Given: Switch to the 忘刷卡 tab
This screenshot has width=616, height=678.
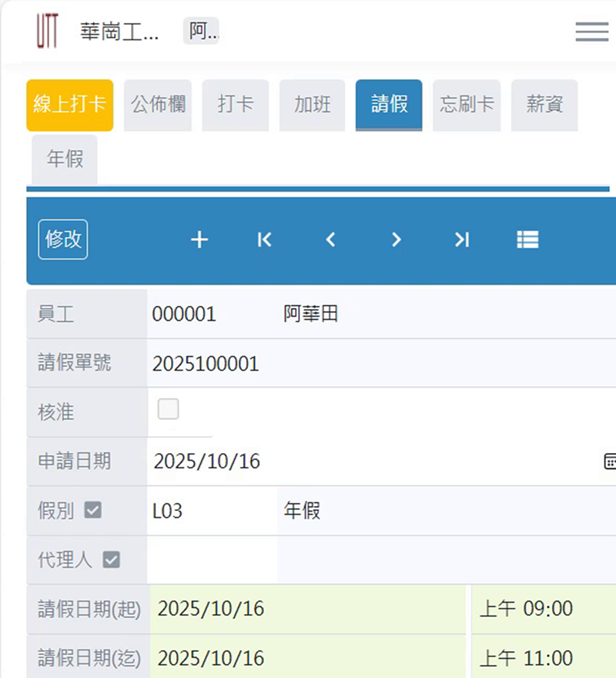Looking at the screenshot, I should (x=467, y=105).
